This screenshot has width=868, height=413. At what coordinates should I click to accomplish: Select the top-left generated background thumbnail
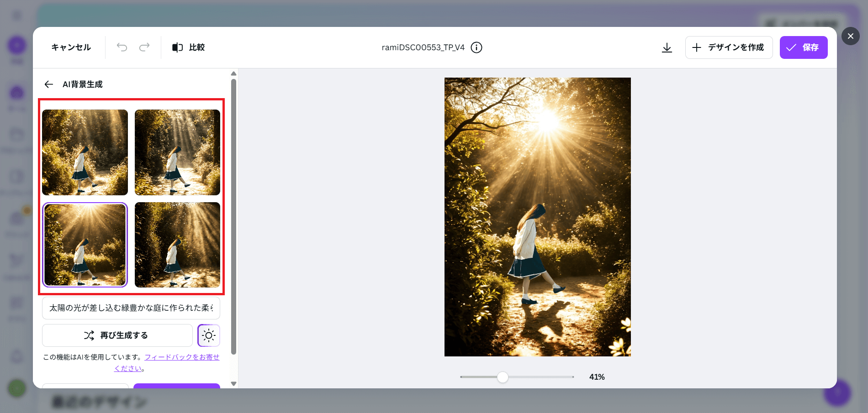tap(85, 152)
